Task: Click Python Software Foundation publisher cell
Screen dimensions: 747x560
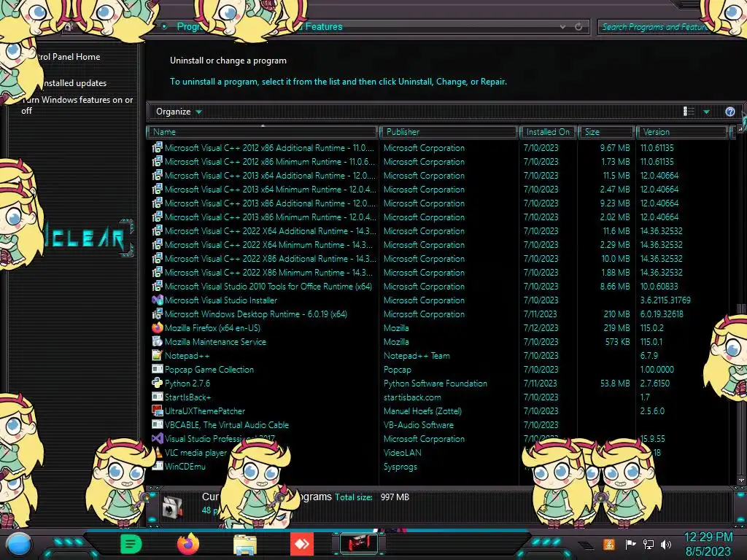Action: [x=436, y=383]
